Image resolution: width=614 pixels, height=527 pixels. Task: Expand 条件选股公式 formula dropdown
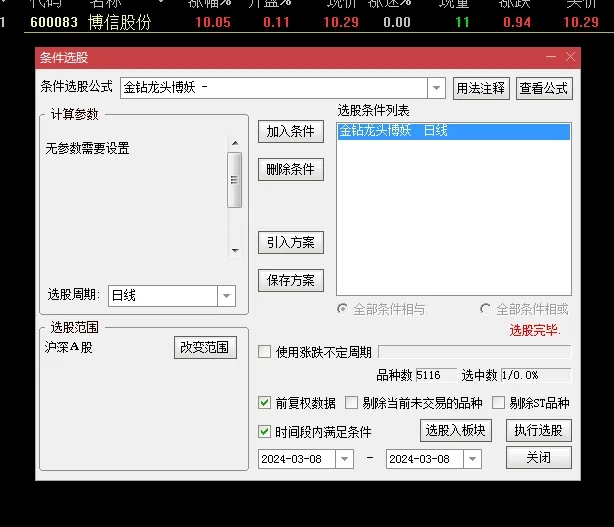(x=436, y=88)
